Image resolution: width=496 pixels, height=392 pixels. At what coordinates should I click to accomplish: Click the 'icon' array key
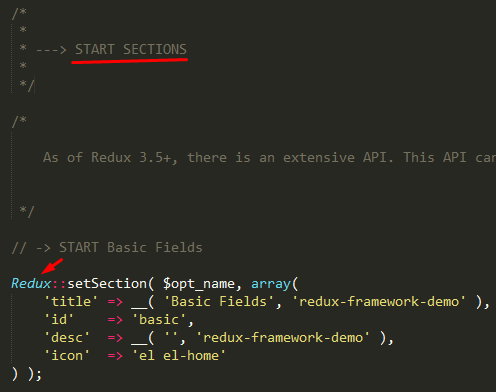tap(67, 356)
